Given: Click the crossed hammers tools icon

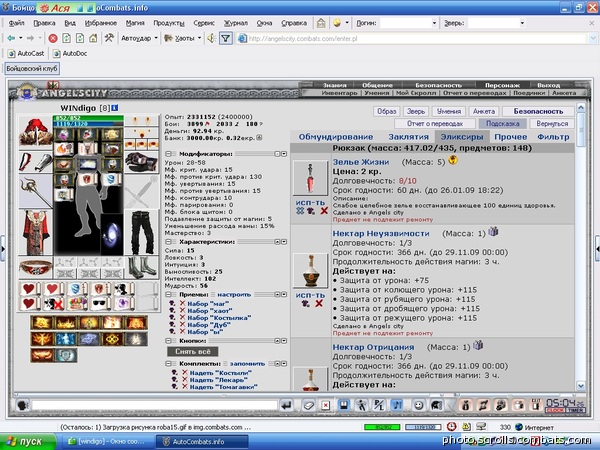Looking at the screenshot, I should pyautogui.click(x=109, y=38).
